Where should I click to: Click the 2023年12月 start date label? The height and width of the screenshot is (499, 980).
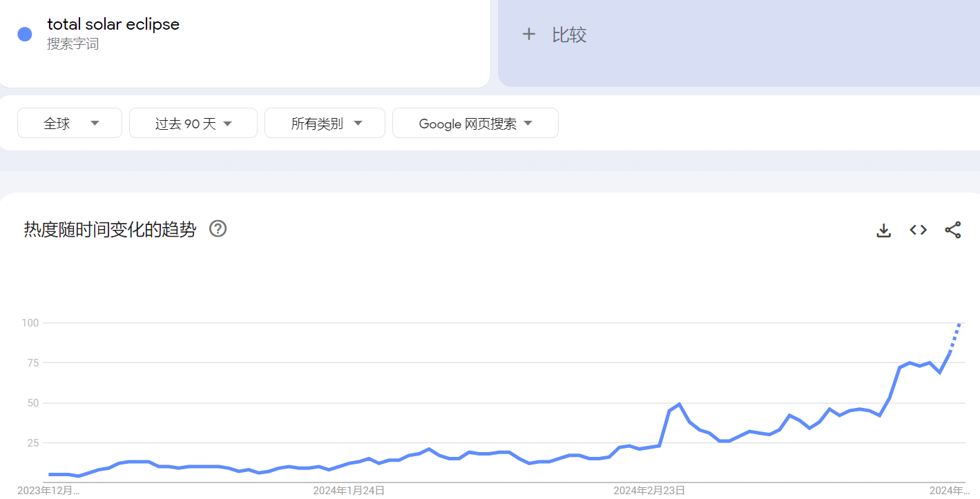coord(48,491)
